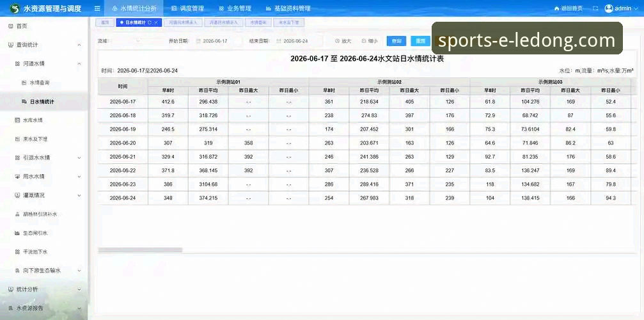Click the 干流地下水 sidebar icon

[x=17, y=252]
